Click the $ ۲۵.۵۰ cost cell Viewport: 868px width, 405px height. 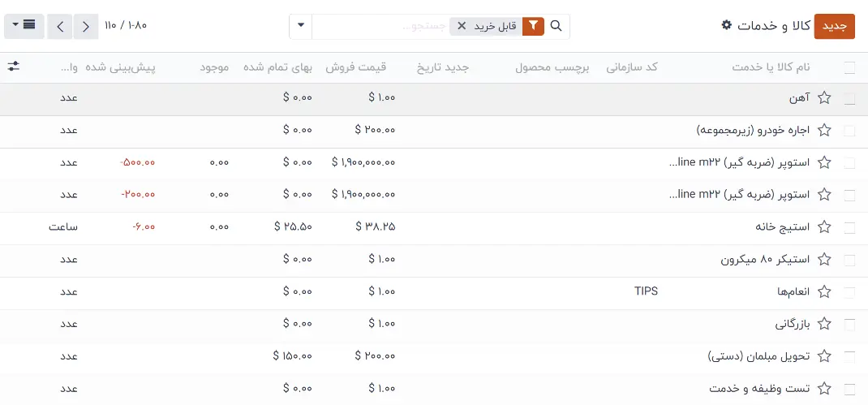293,226
